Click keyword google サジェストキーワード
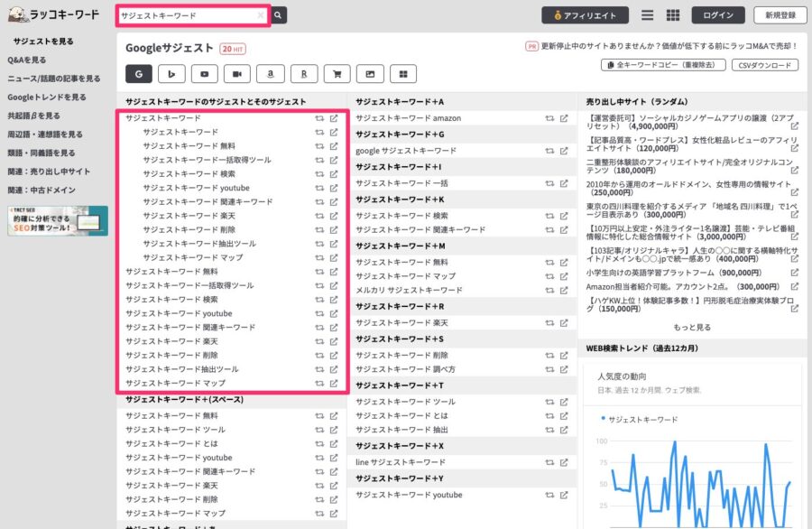Image resolution: width=812 pixels, height=529 pixels. (x=406, y=151)
